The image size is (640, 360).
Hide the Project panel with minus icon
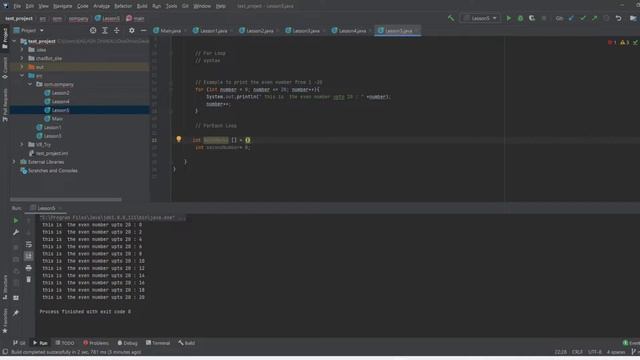tap(143, 31)
